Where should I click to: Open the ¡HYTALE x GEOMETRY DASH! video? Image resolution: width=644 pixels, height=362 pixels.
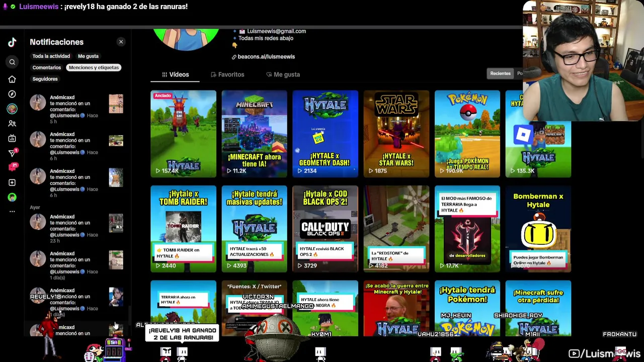[x=325, y=134]
